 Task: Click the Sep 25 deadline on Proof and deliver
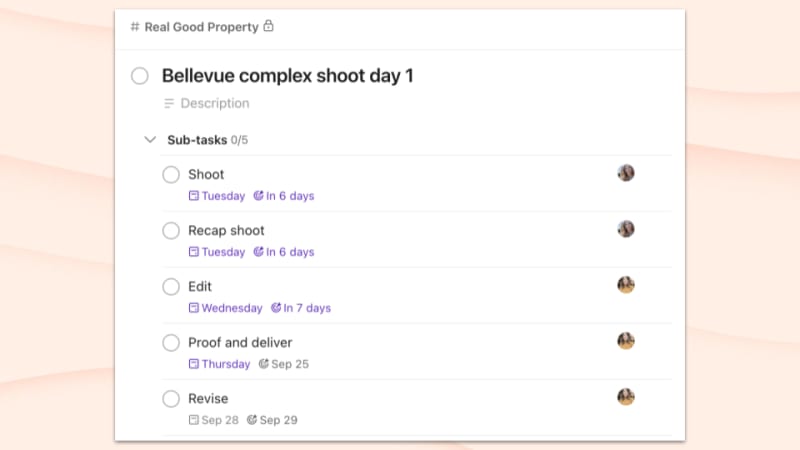coord(284,364)
